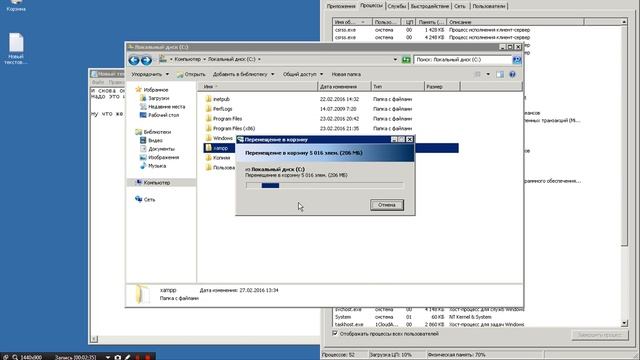Viewport: 640px width, 360px height.
Task: Click the recycle bin move progress bar
Action: click(x=325, y=186)
